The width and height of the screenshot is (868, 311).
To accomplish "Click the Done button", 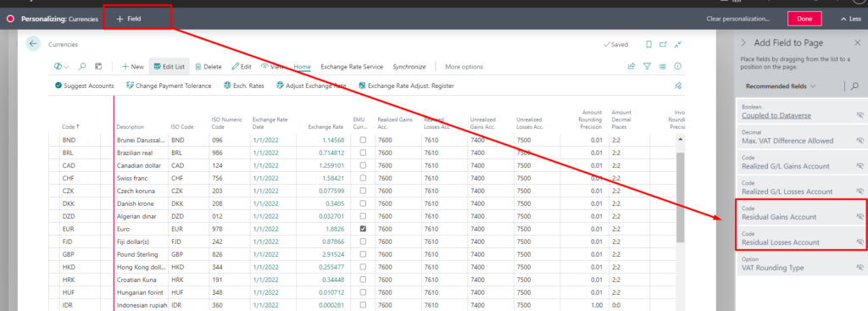I will click(x=804, y=19).
